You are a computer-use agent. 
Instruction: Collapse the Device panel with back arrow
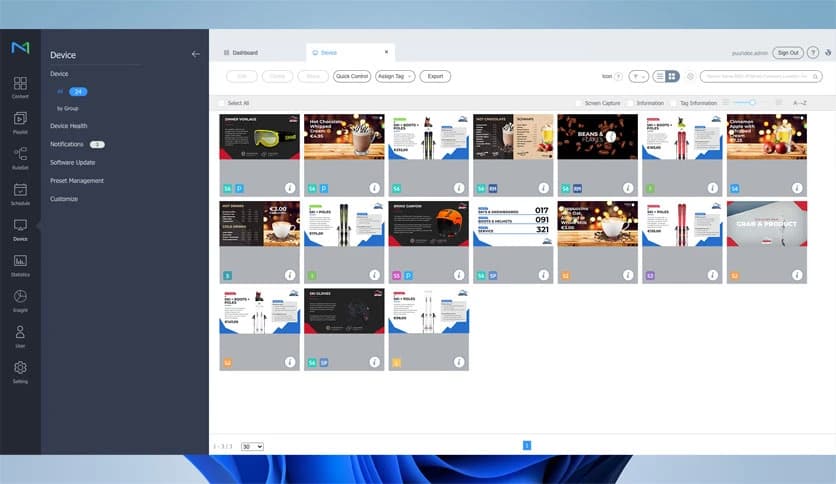196,54
